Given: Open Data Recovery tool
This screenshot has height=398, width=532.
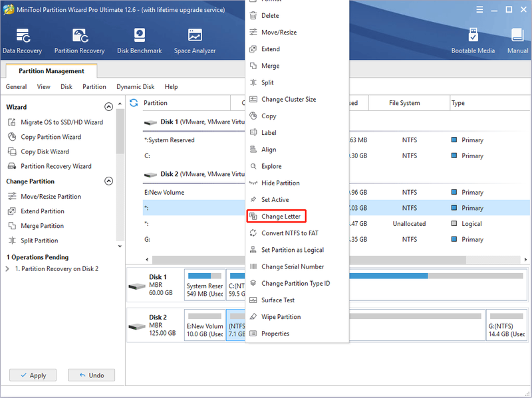Looking at the screenshot, I should (x=23, y=41).
